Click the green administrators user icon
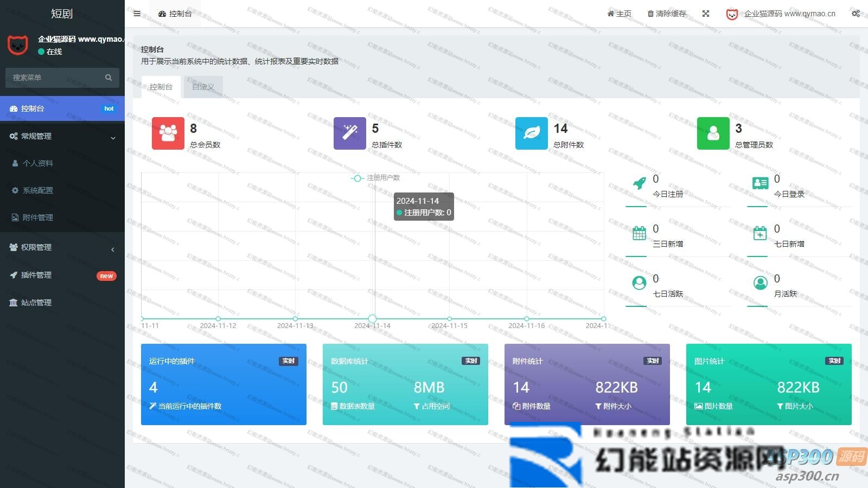 tap(713, 133)
